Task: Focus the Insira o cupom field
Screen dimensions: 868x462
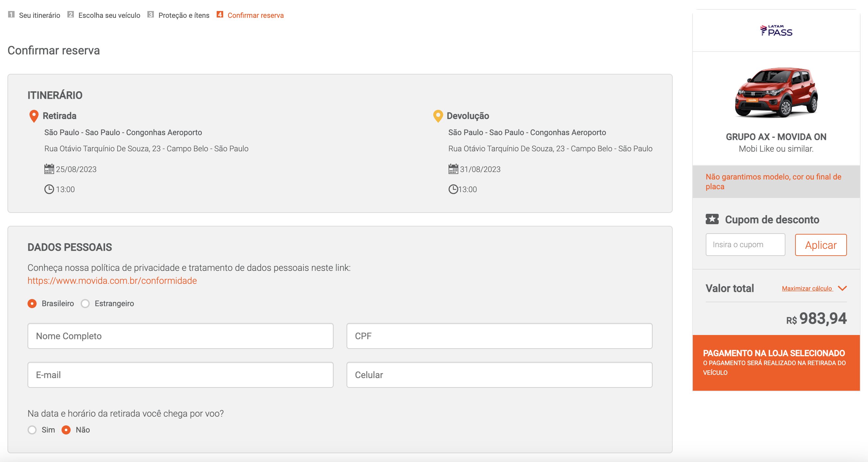Action: pyautogui.click(x=745, y=245)
